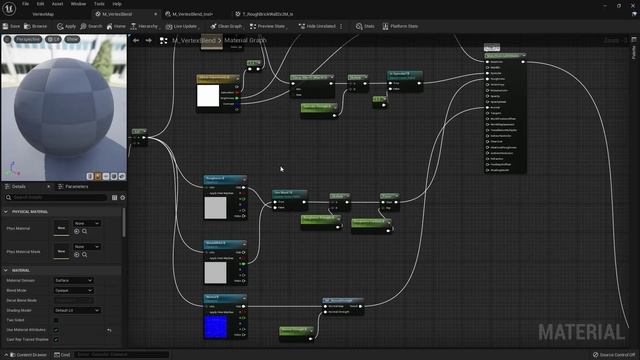This screenshot has height=360, width=640.
Task: Click the blue normal texture thumbnail
Action: [215, 327]
